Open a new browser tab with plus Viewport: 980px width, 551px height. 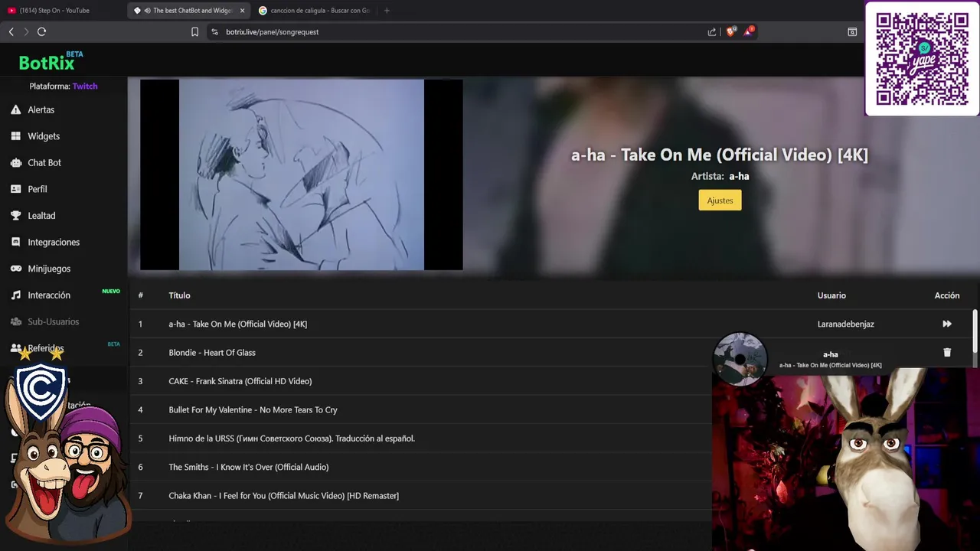387,11
